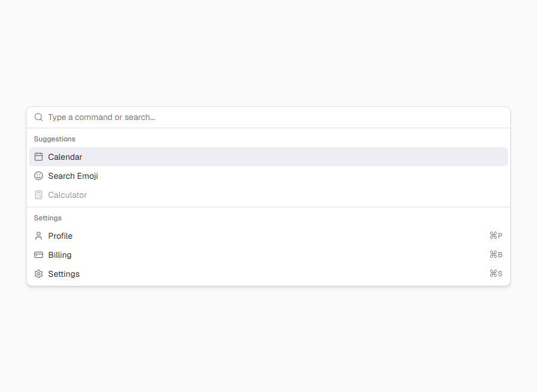The image size is (537, 392).
Task: Choose the Search Emoji command
Action: [x=268, y=176]
